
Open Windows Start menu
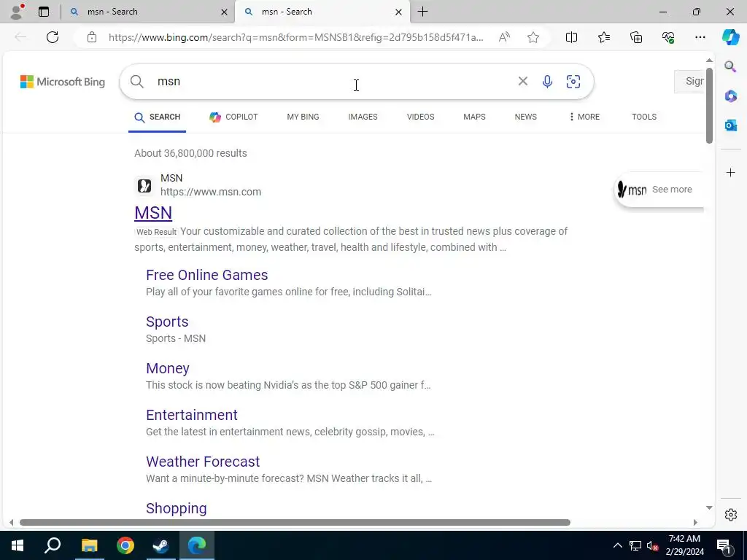pyautogui.click(x=18, y=545)
